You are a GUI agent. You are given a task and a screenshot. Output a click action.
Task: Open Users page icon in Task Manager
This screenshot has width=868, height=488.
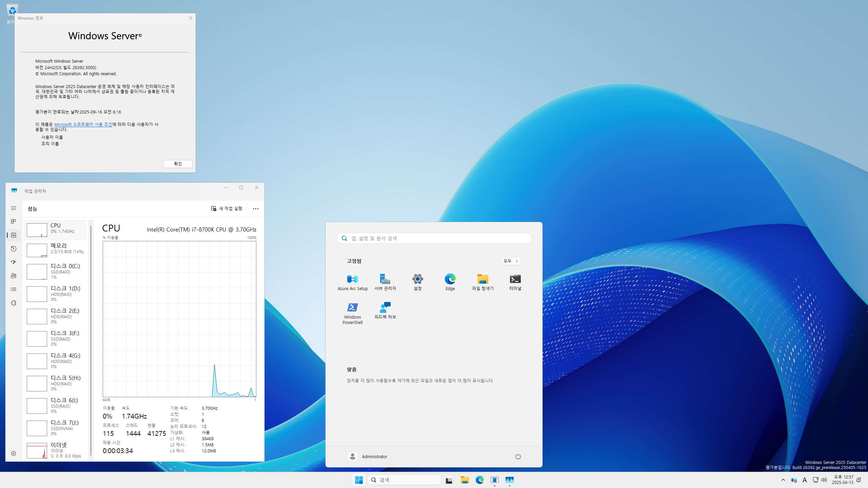(14, 276)
